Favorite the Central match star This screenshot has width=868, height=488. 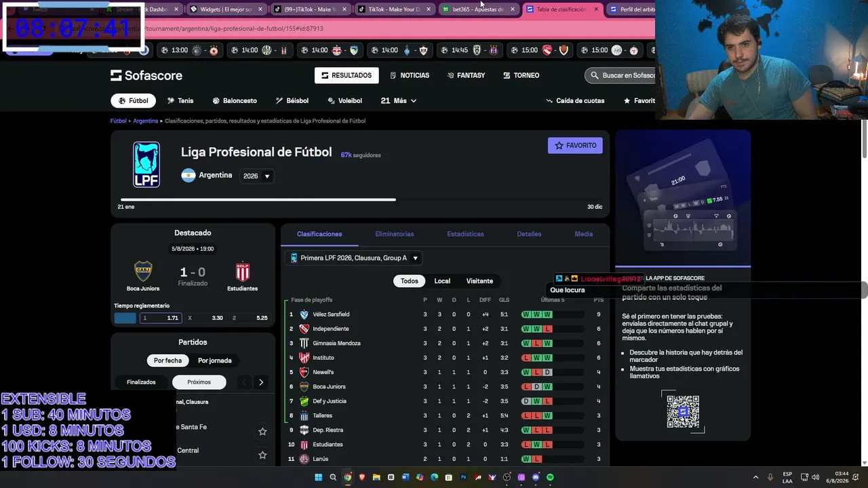click(262, 455)
